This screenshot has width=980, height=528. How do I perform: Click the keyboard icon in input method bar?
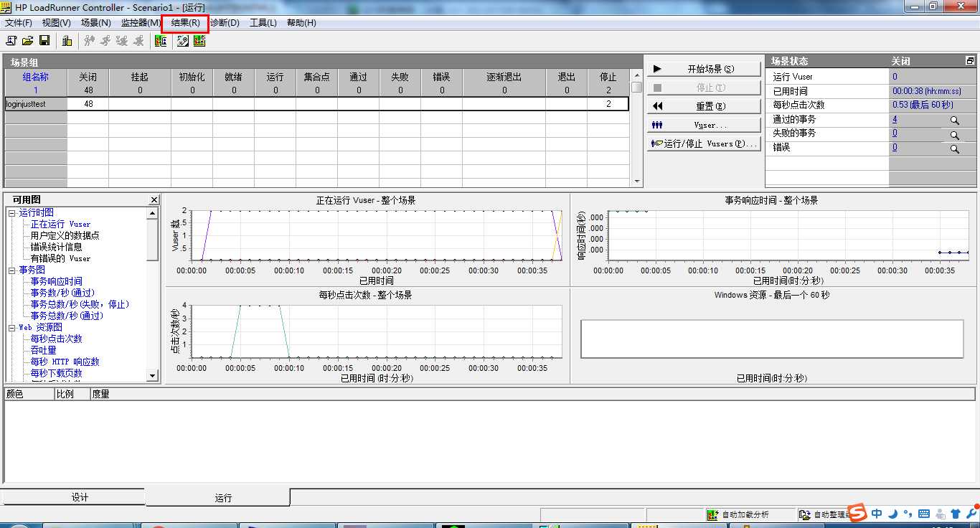(924, 514)
